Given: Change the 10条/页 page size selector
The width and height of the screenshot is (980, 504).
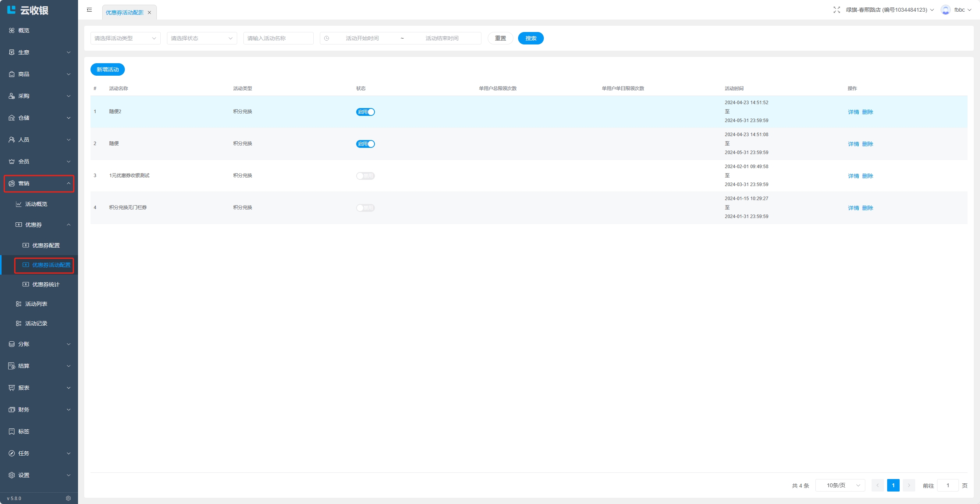Looking at the screenshot, I should pos(840,485).
